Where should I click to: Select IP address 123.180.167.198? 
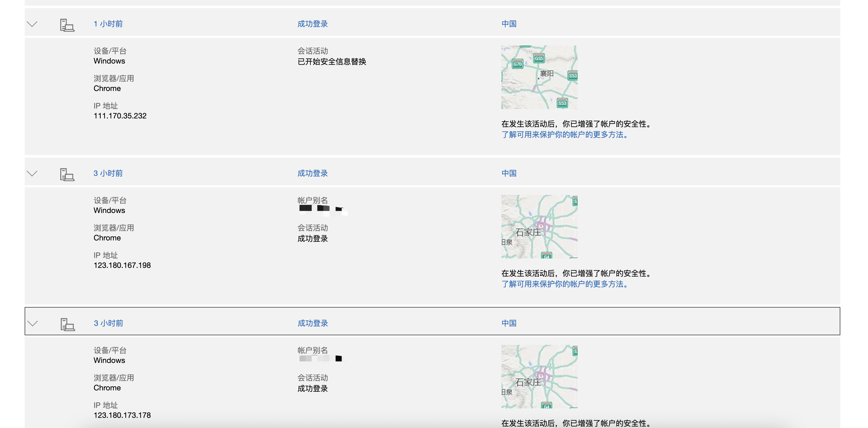pyautogui.click(x=122, y=265)
